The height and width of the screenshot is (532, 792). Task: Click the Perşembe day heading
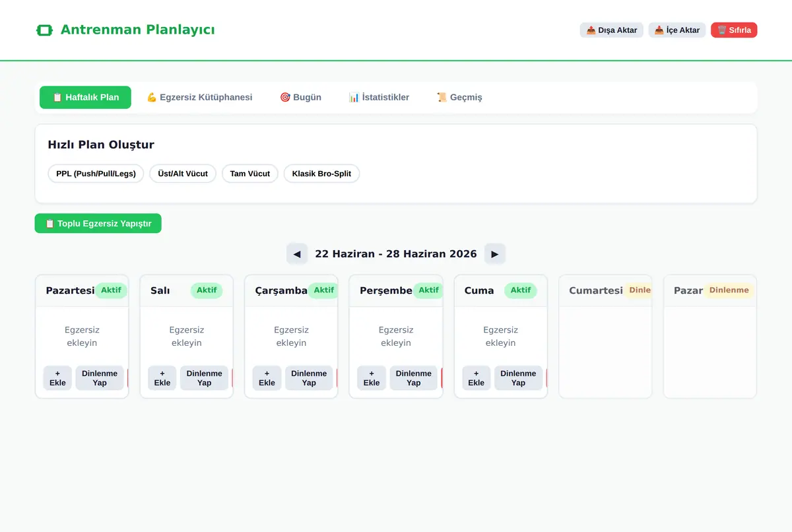point(386,290)
